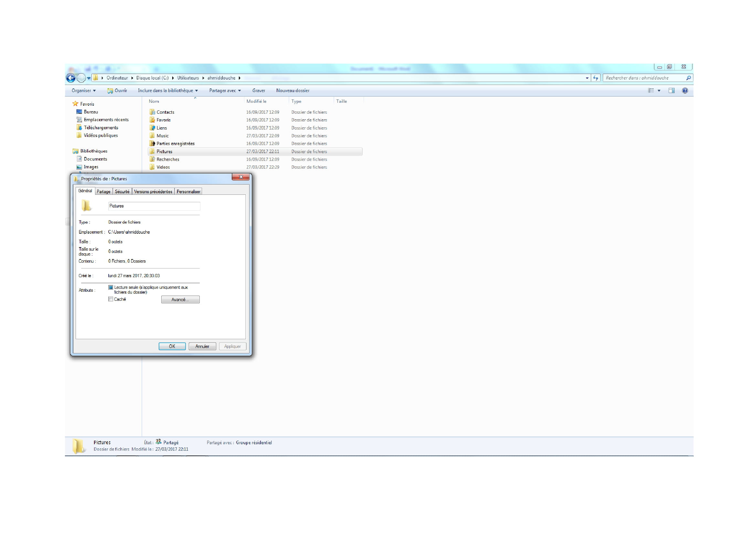Select the Liens folder icon

tap(152, 128)
